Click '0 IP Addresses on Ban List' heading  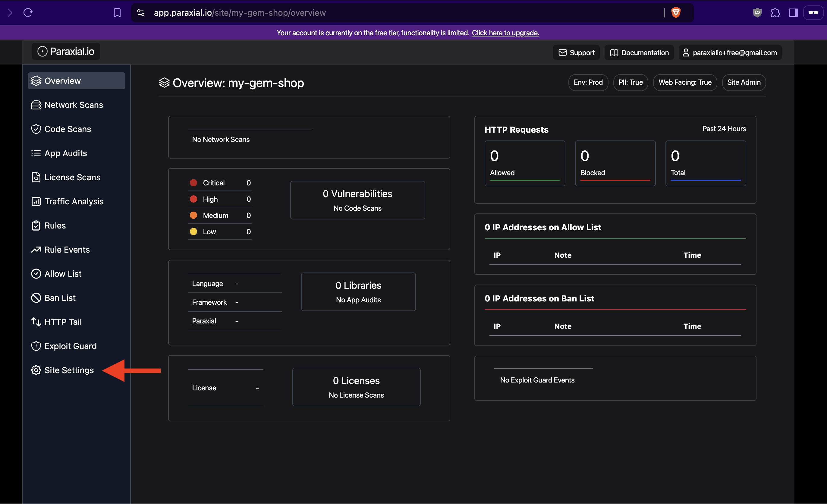(539, 298)
